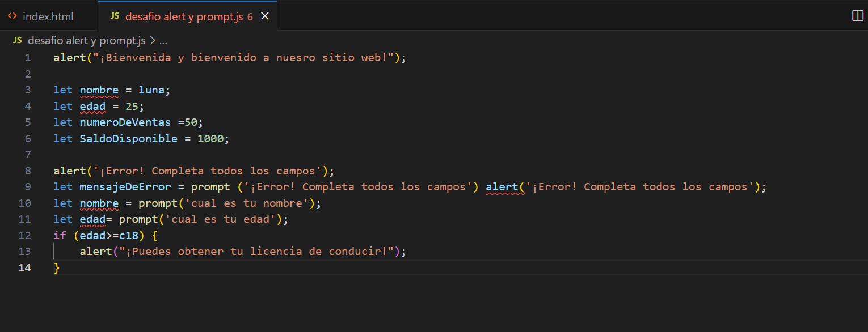The width and height of the screenshot is (868, 332).
Task: Open the breadcrumb chevron next to filename
Action: click(154, 40)
